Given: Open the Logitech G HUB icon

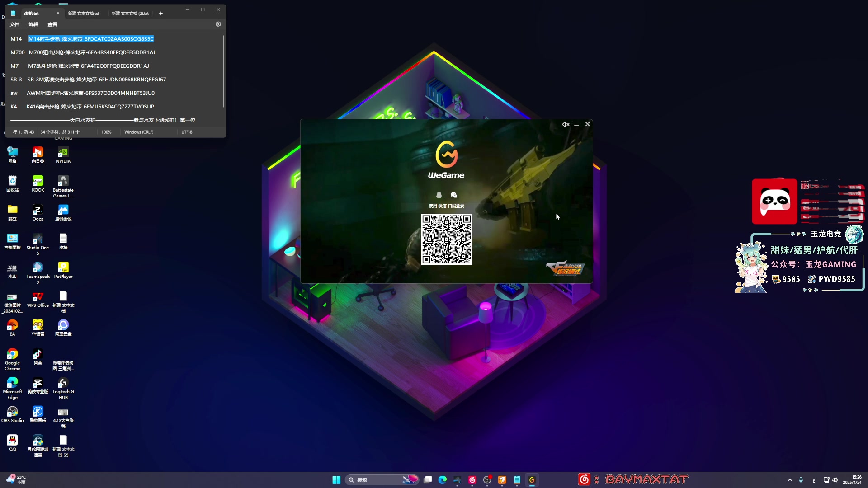Looking at the screenshot, I should pos(63,389).
